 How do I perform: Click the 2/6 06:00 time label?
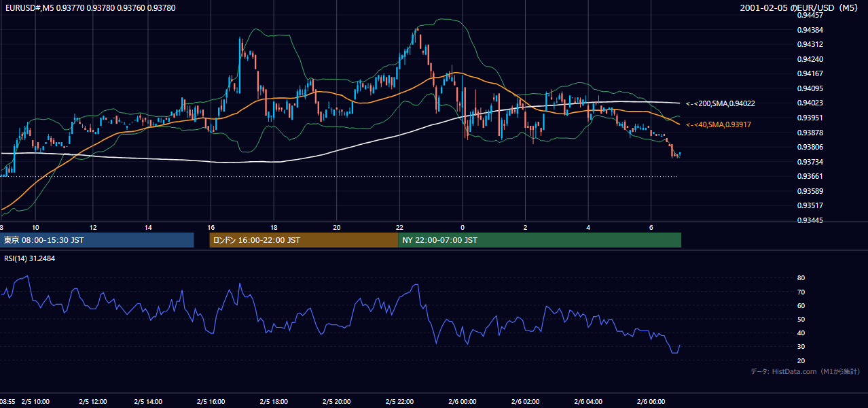651,401
